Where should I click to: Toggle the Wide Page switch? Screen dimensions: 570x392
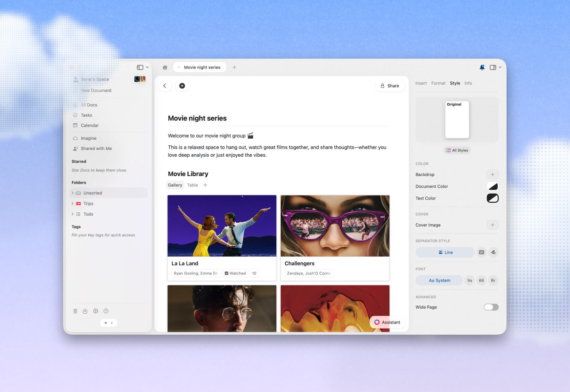(491, 307)
